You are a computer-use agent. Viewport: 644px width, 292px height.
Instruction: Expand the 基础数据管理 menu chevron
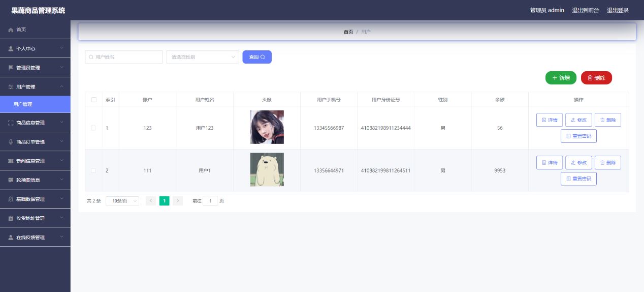click(x=61, y=199)
